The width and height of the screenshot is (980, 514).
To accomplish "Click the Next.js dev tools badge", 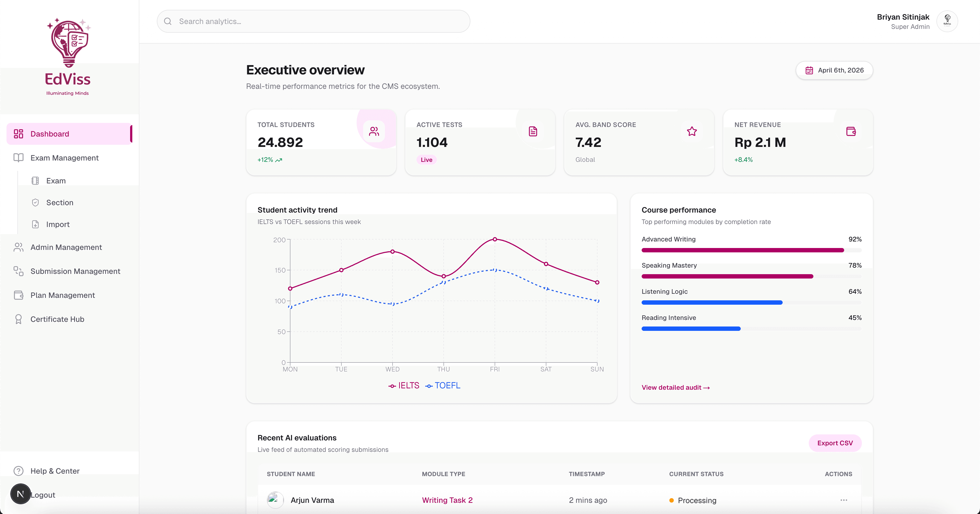I will click(20, 494).
